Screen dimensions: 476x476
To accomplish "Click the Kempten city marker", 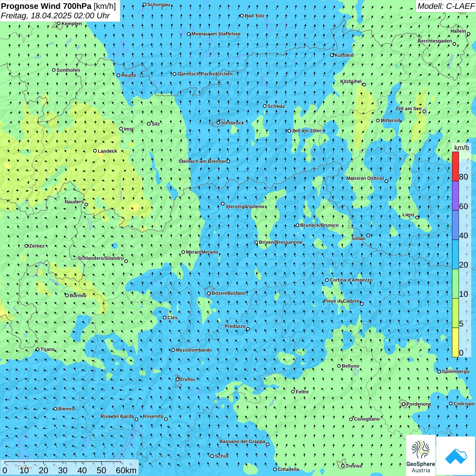I will click(x=58, y=24).
